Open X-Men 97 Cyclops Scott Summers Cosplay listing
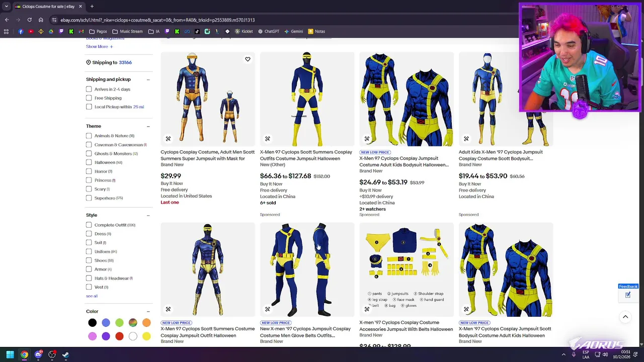 [306, 155]
